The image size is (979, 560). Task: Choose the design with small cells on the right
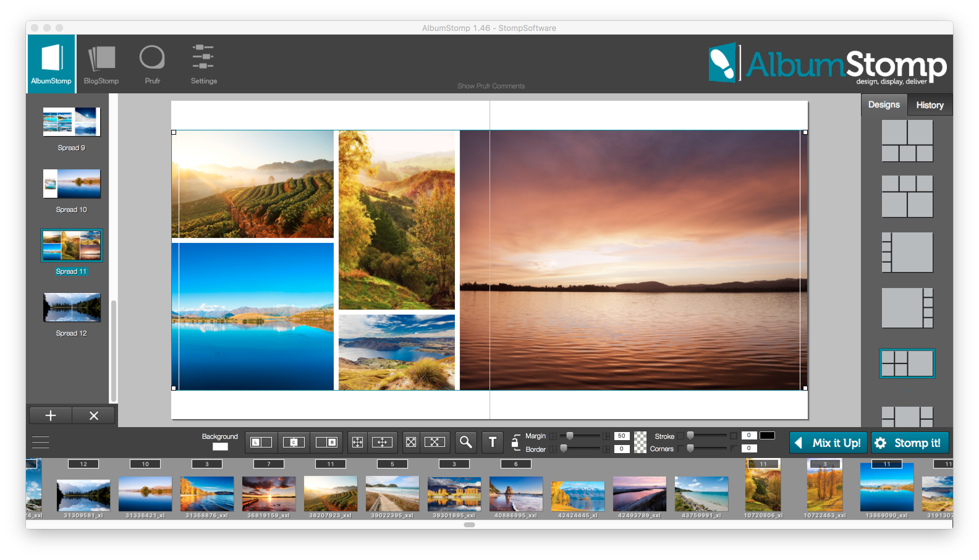[907, 308]
